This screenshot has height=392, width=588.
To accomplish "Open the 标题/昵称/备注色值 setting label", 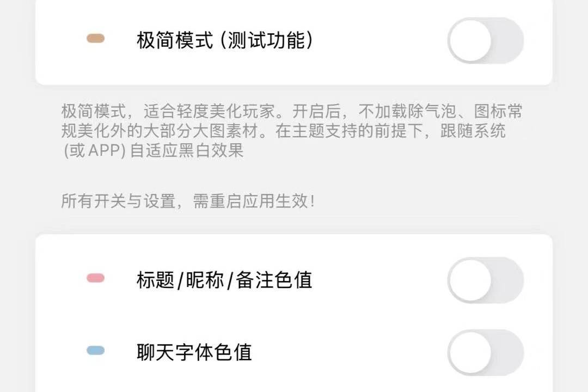I will click(x=224, y=280).
